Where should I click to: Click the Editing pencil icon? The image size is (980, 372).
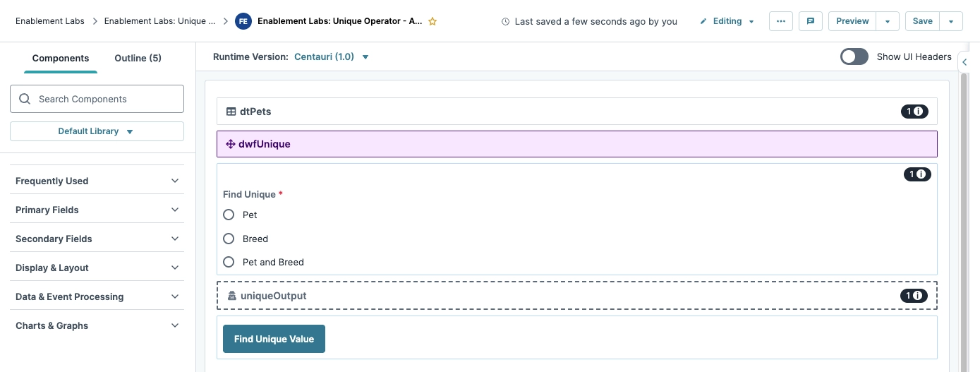pyautogui.click(x=703, y=21)
